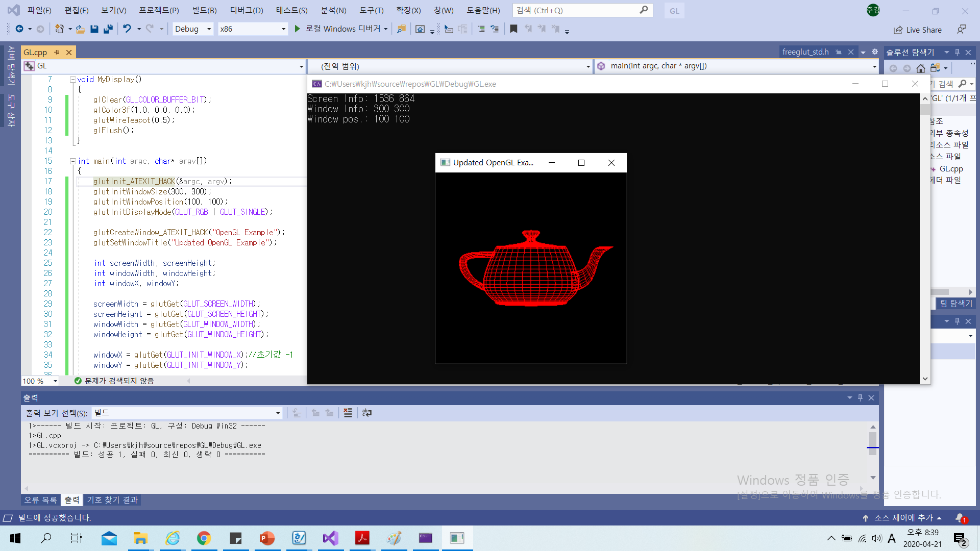Toggle word wrap in output pane
Viewport: 980px width, 551px height.
pos(366,413)
